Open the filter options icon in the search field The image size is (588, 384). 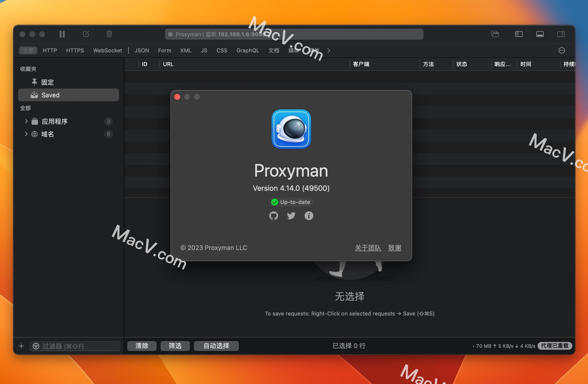[36, 346]
